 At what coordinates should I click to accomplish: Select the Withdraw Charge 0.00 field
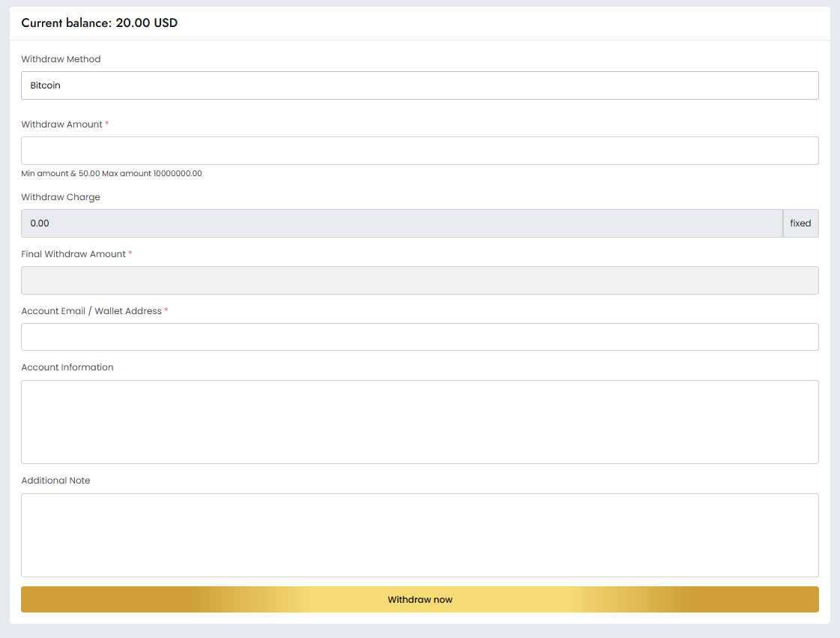[402, 223]
